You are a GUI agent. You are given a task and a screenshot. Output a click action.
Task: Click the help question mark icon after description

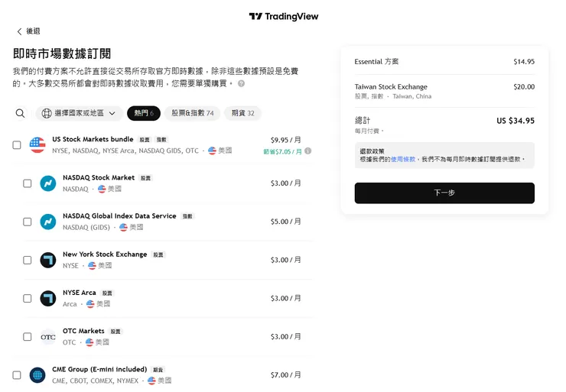[x=241, y=83]
